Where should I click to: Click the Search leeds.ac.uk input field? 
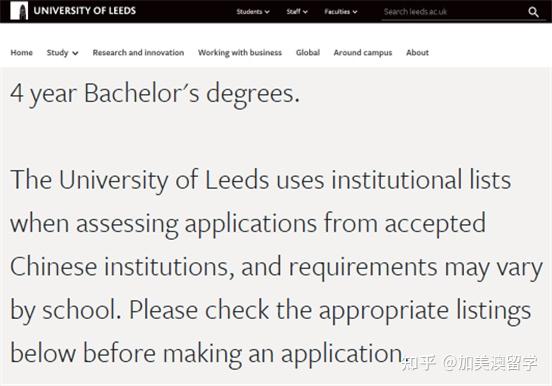454,12
